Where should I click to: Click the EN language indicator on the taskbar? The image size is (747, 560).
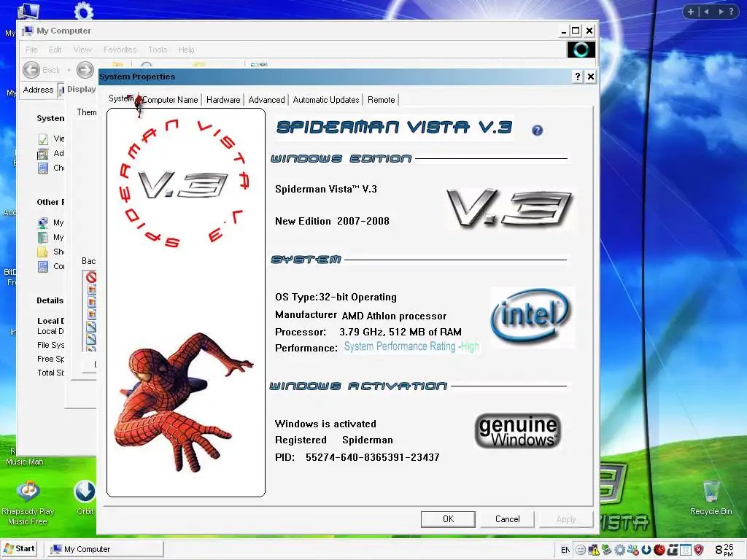565,550
